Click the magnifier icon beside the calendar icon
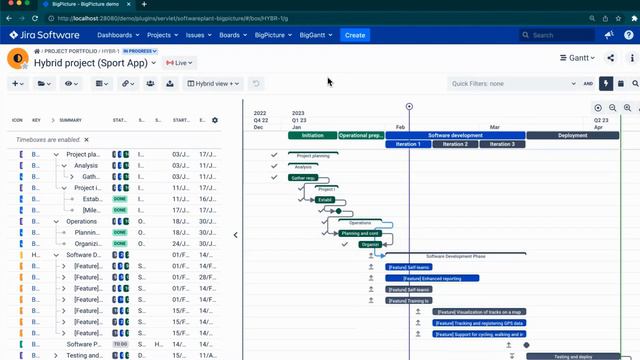The width and height of the screenshot is (640, 360). [635, 84]
